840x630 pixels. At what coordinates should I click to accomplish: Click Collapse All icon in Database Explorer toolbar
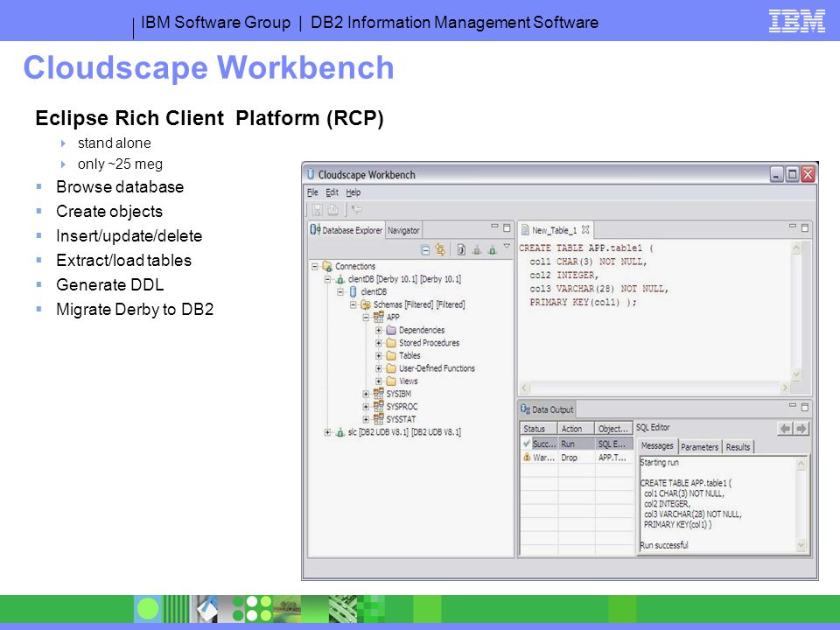pos(425,250)
